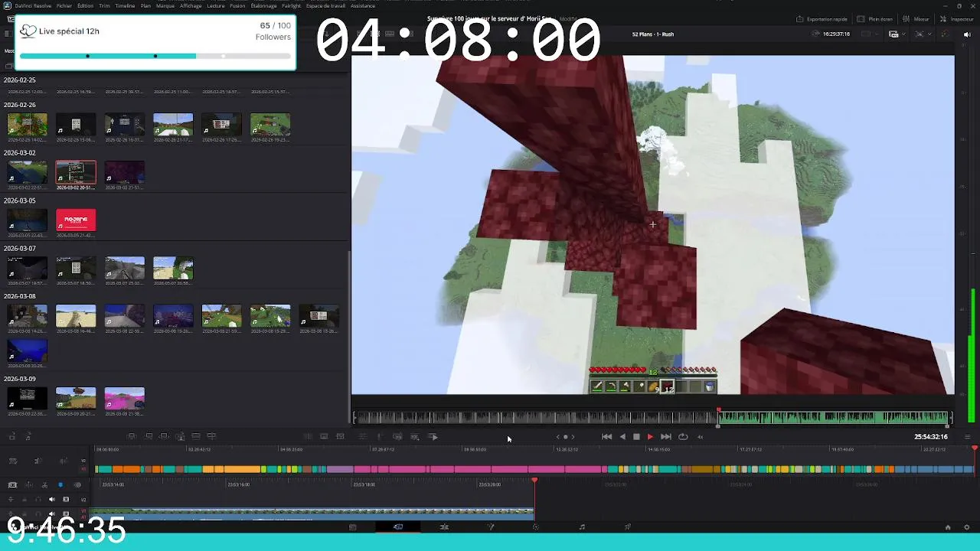
Task: Switch to the Deliver rocket page
Action: 628,527
